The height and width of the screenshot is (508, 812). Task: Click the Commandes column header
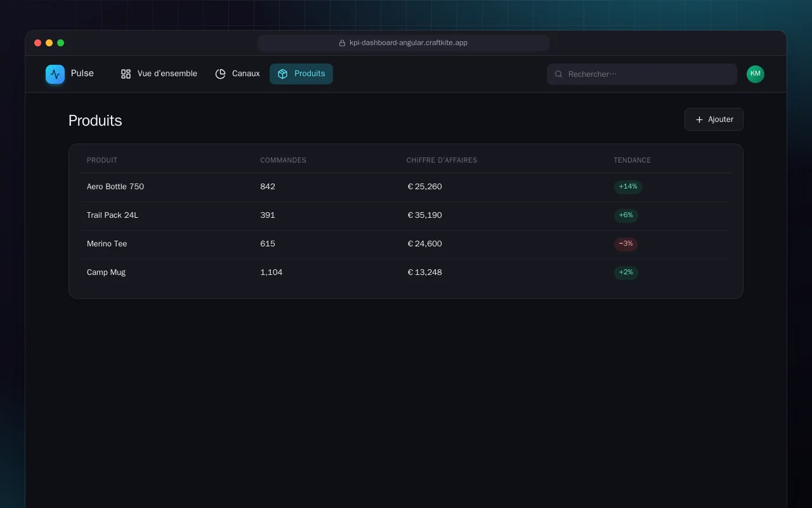(x=283, y=160)
